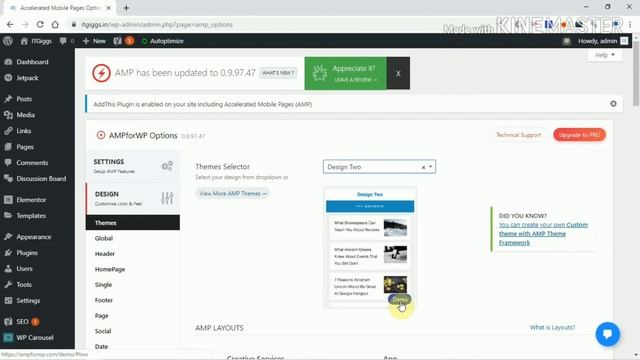Click View More AMP Themes button
Image resolution: width=640 pixels, height=360 pixels.
tap(232, 193)
